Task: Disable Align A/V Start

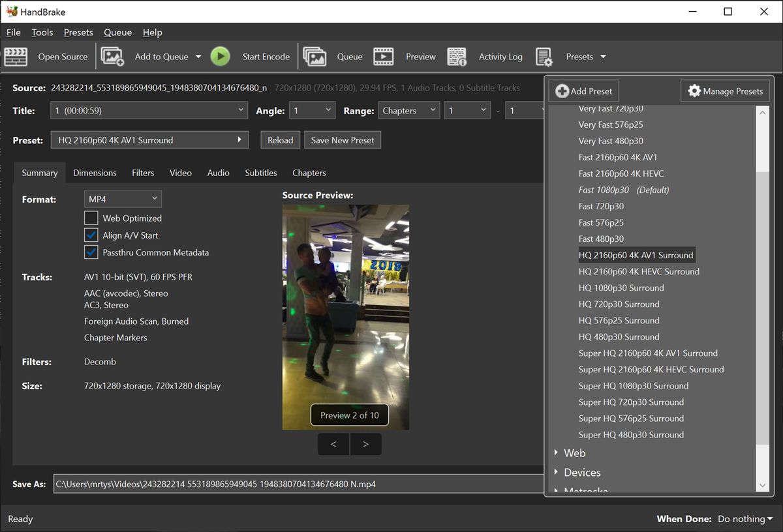Action: 91,235
